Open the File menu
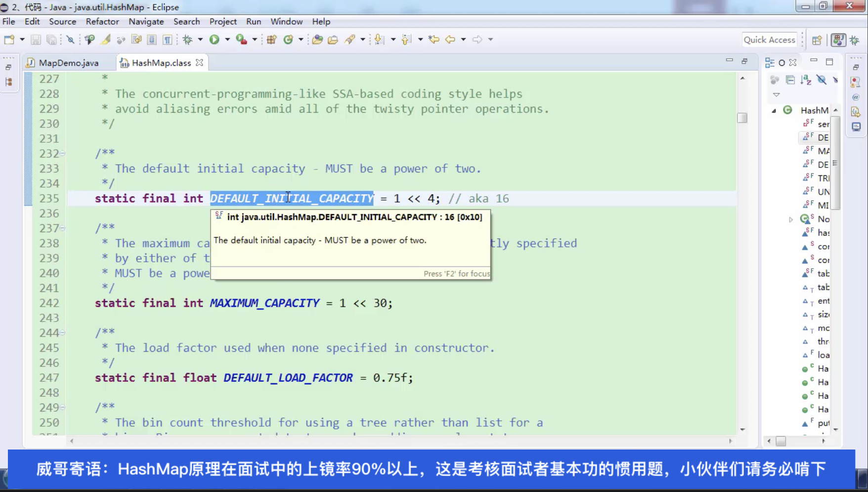The image size is (868, 492). [x=8, y=21]
